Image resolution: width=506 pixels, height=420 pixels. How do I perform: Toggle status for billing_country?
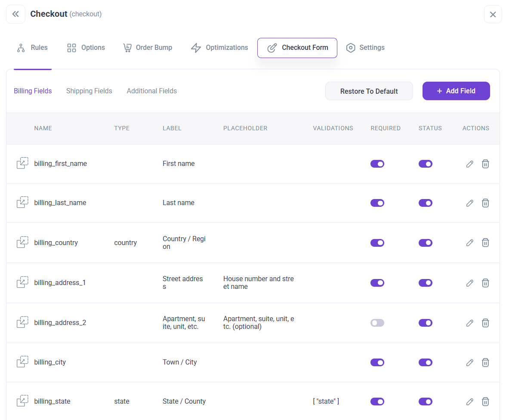[x=425, y=243]
